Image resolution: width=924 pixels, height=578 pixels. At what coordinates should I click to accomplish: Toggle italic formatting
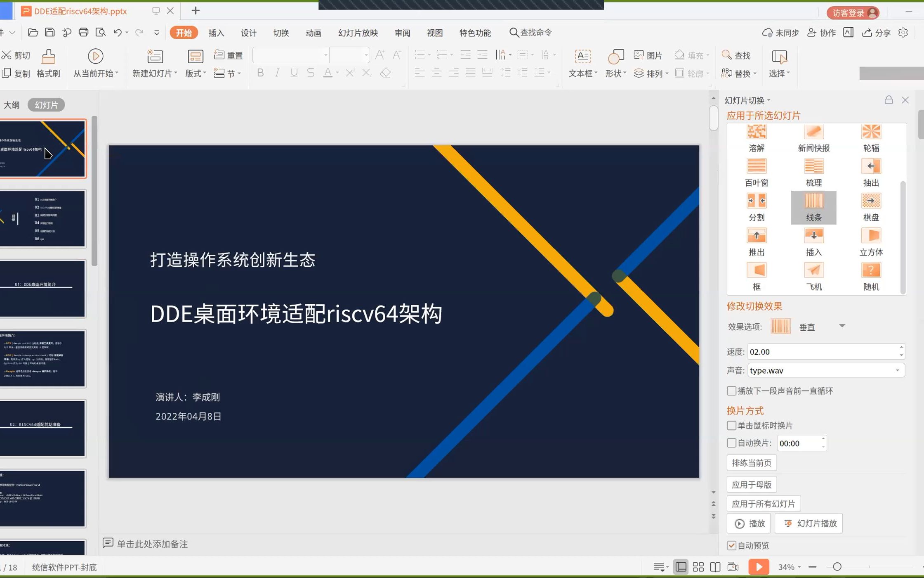pyautogui.click(x=277, y=73)
